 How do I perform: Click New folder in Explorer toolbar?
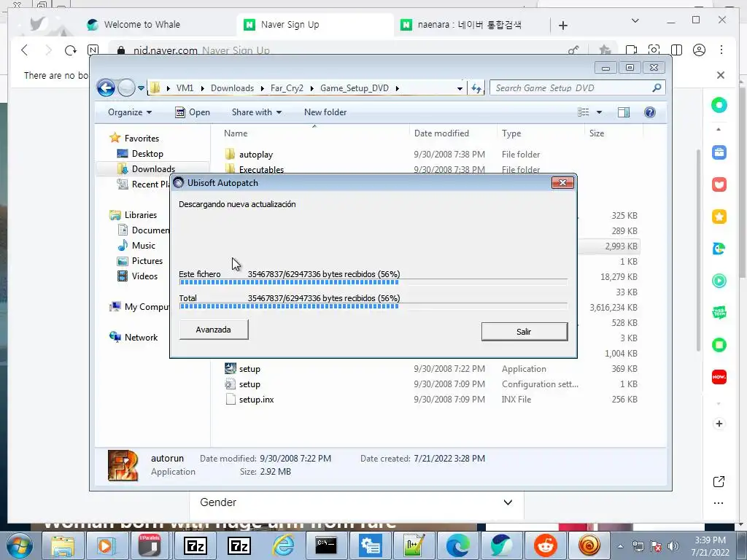[325, 112]
